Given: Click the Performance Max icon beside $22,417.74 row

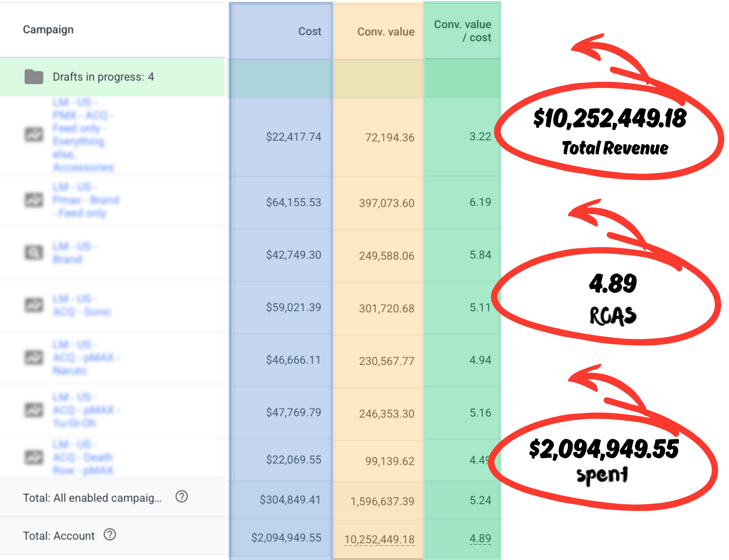Looking at the screenshot, I should pyautogui.click(x=34, y=134).
